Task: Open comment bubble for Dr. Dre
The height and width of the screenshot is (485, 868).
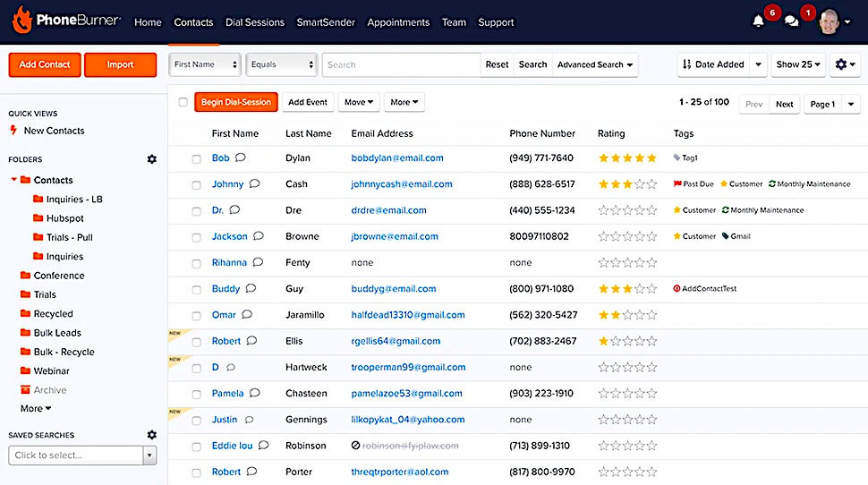Action: point(234,209)
